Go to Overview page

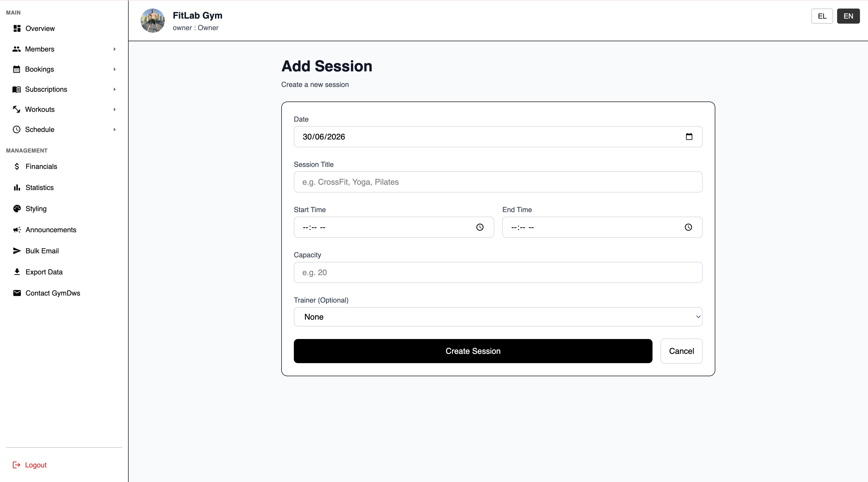(40, 28)
